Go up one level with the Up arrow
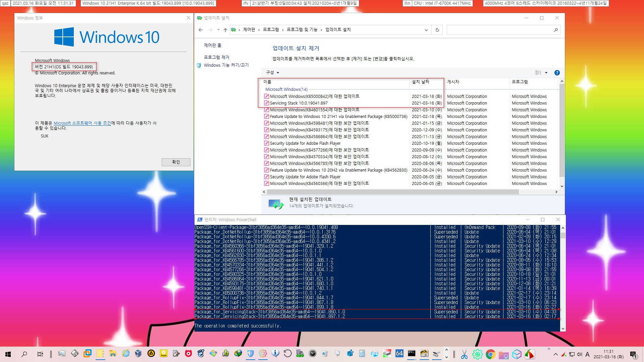This screenshot has width=644, height=362. [225, 30]
